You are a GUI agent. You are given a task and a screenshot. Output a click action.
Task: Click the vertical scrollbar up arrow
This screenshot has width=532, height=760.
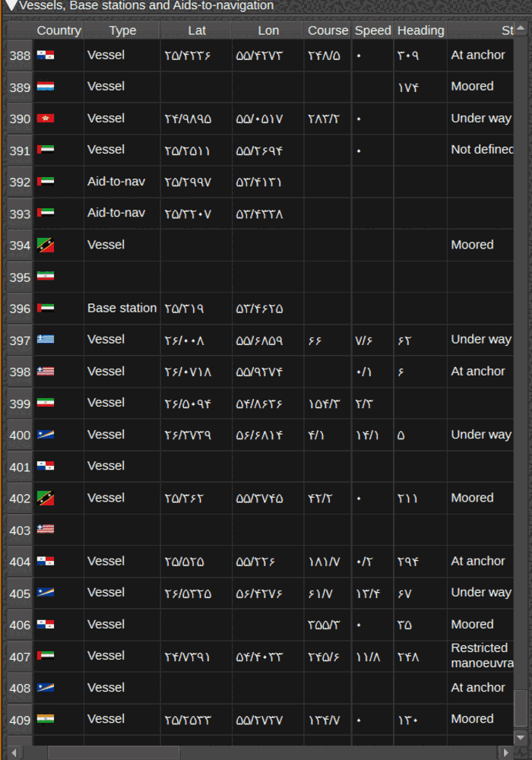tap(521, 29)
